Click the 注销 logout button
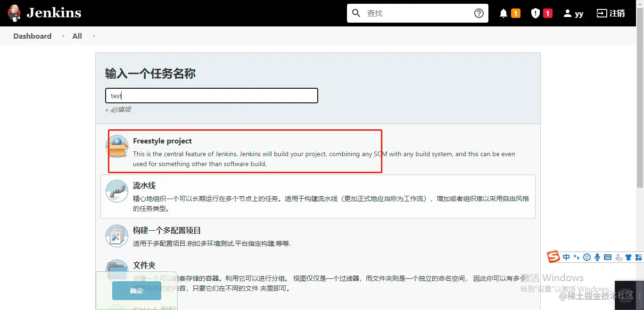Image resolution: width=644 pixels, height=310 pixels. (617, 13)
